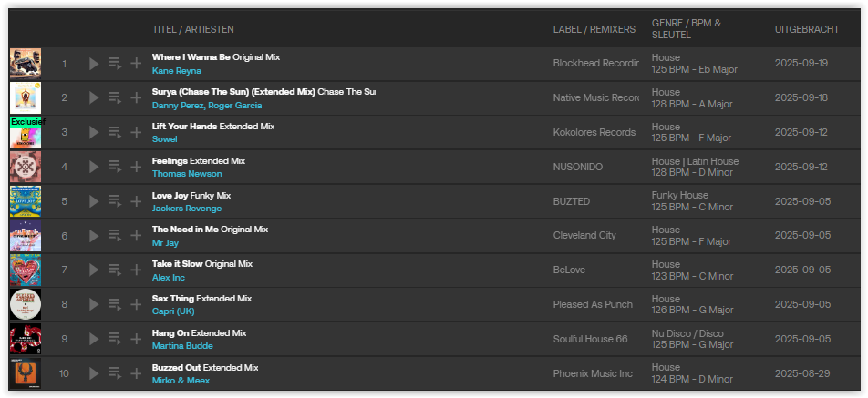The width and height of the screenshot is (868, 398).
Task: Click plus icon beside Hang On
Action: 136,339
